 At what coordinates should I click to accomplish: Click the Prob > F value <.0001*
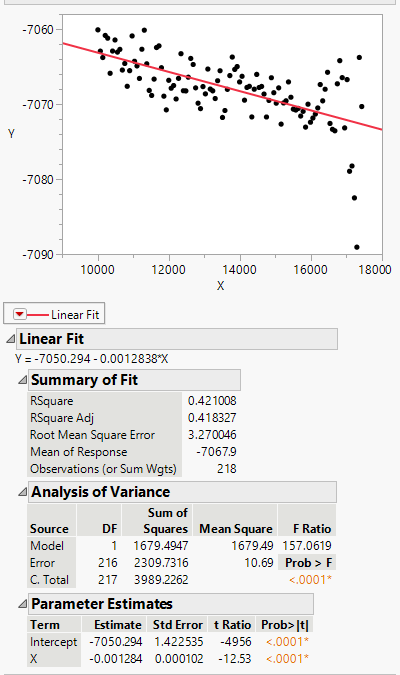pyautogui.click(x=310, y=579)
